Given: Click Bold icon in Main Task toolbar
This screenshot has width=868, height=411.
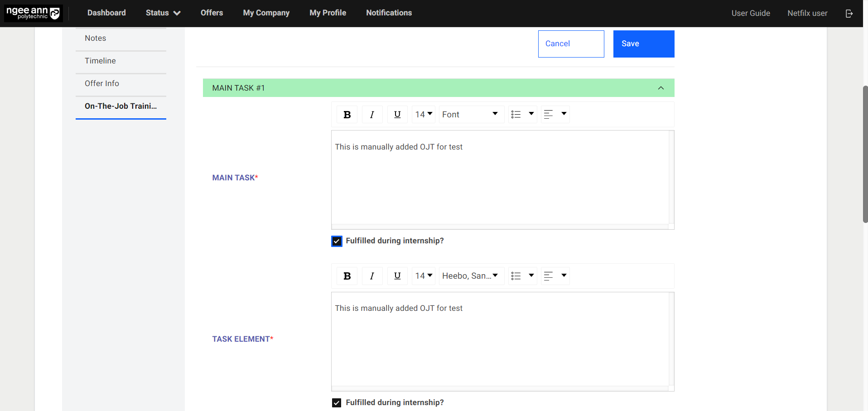Looking at the screenshot, I should tap(347, 115).
